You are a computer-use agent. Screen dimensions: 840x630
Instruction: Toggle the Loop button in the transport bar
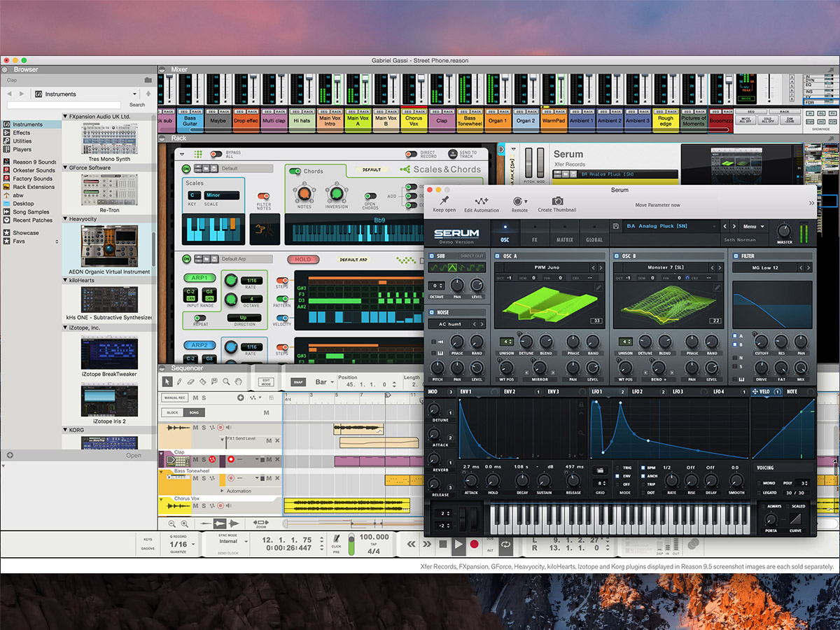(x=505, y=544)
